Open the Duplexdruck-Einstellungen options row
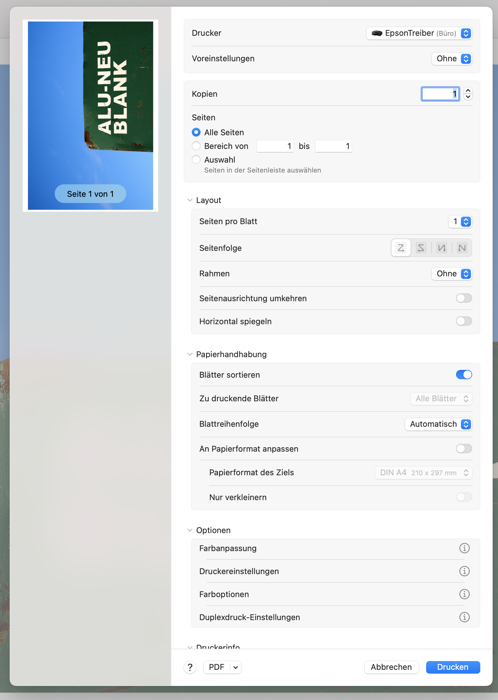The height and width of the screenshot is (700, 498). pos(335,617)
